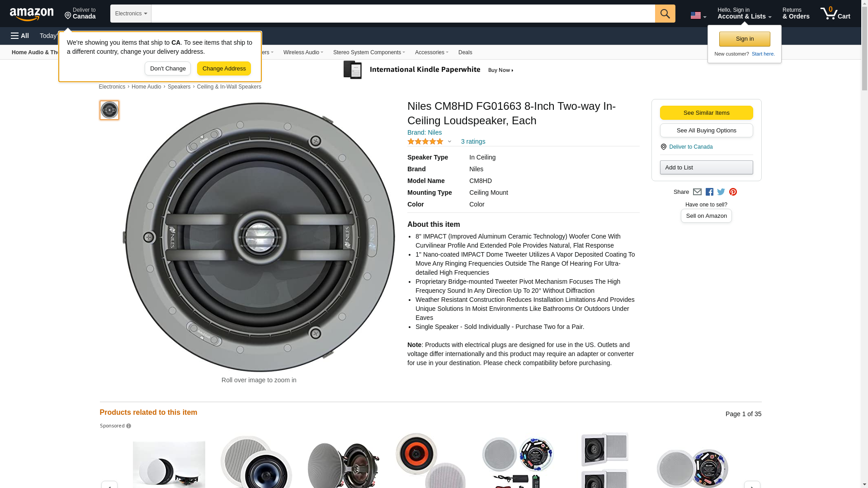
Task: Open the Accessories menu
Action: pyautogui.click(x=431, y=52)
